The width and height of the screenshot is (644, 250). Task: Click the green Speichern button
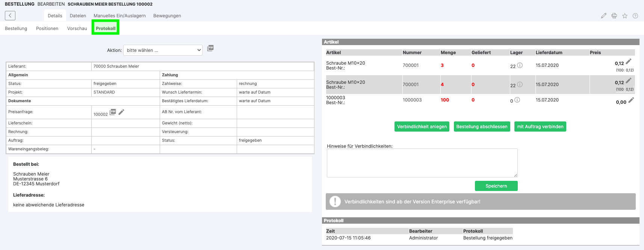pos(496,186)
